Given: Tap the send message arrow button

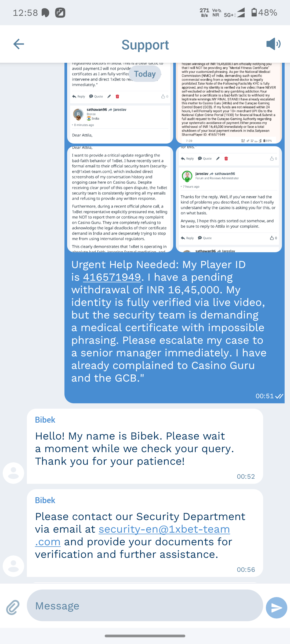Looking at the screenshot, I should tap(277, 608).
